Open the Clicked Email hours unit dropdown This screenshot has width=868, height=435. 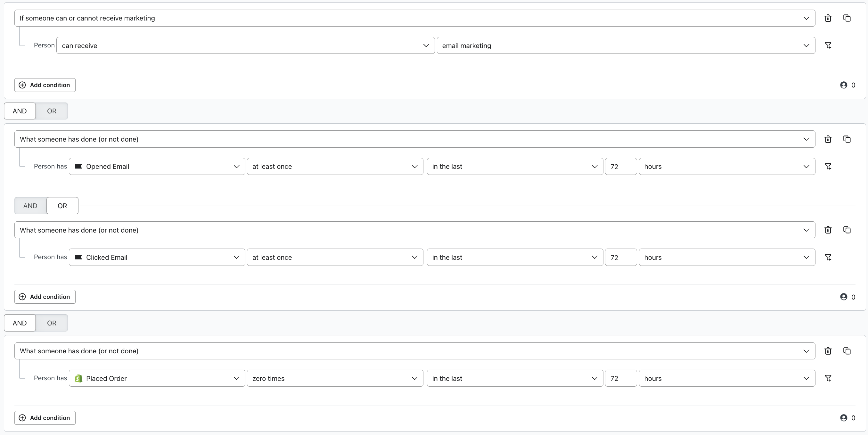726,258
